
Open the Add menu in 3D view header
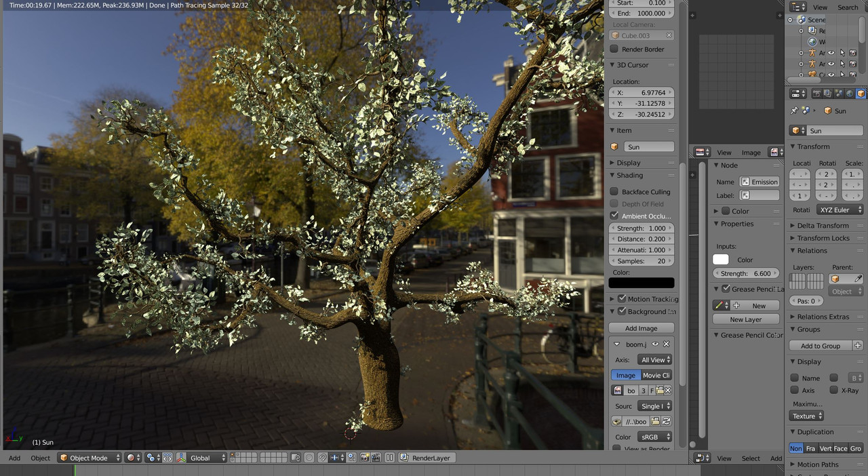pyautogui.click(x=14, y=458)
